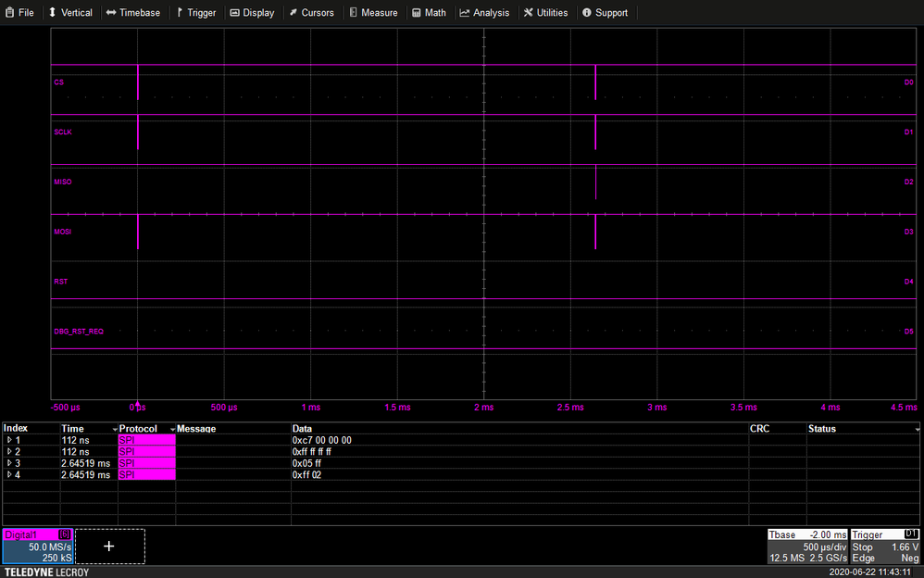The width and height of the screenshot is (924, 578).
Task: Expand decode table row 3
Action: [9, 463]
